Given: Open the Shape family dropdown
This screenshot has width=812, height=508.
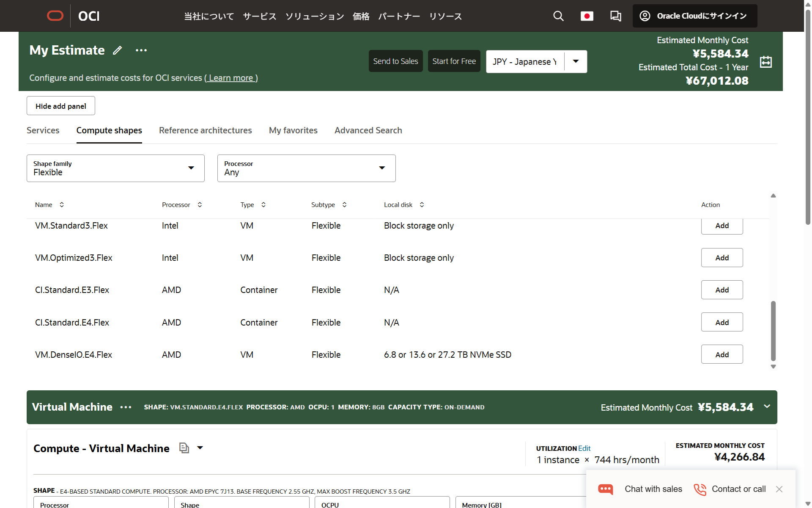Looking at the screenshot, I should pos(115,168).
